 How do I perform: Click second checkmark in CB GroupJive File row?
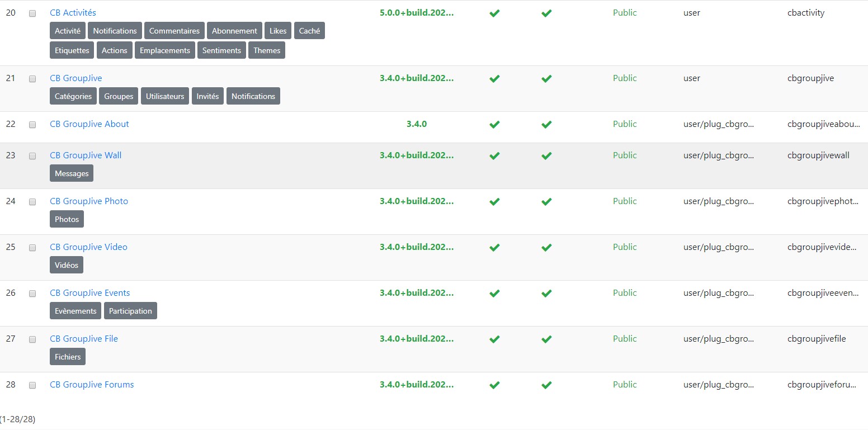click(546, 339)
